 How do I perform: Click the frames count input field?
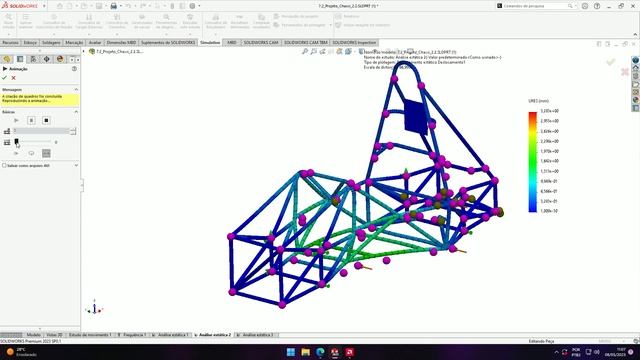coord(41,131)
